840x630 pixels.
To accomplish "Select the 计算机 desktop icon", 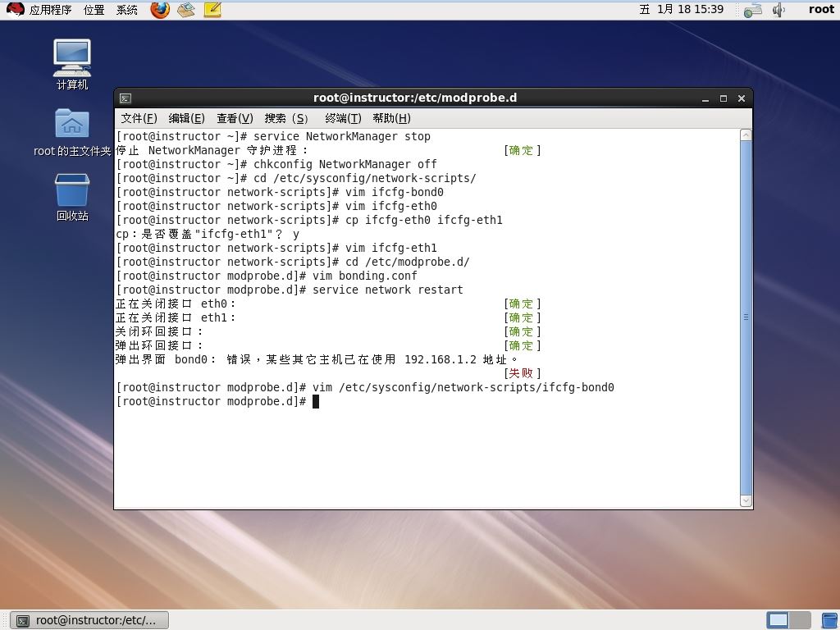I will [72, 64].
